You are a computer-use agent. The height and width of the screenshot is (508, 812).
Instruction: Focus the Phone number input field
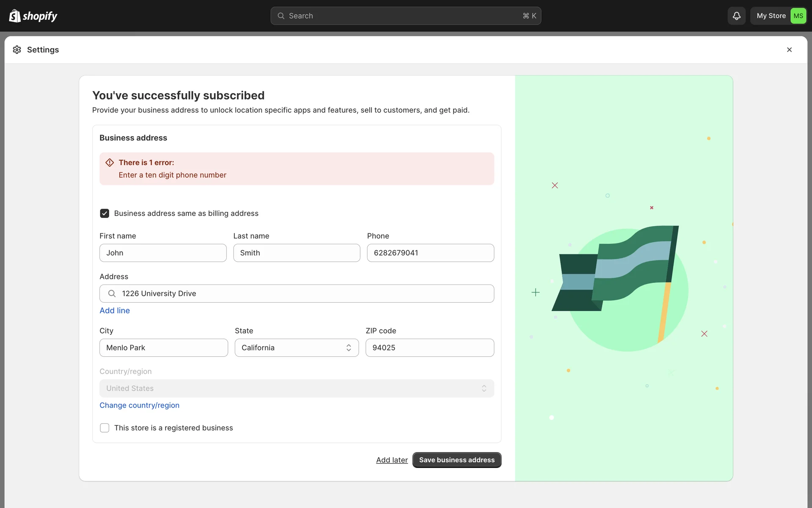coord(430,253)
